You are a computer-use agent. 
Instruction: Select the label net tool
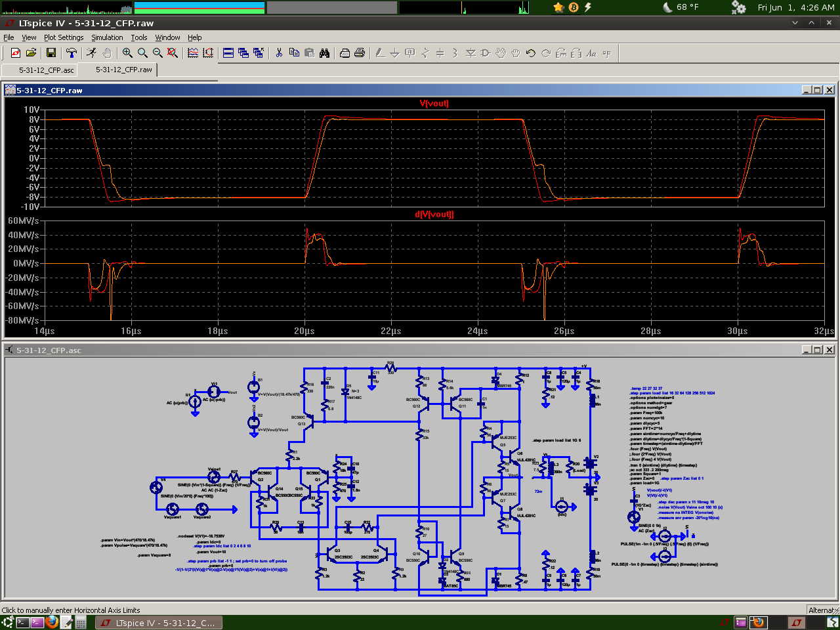(x=410, y=53)
